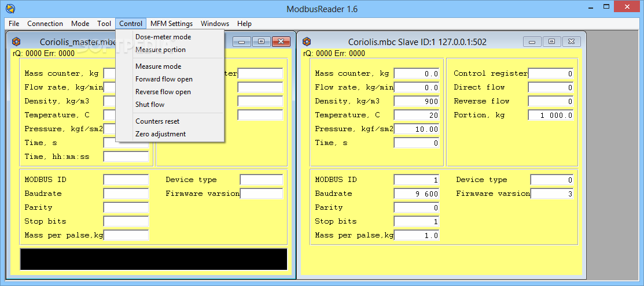Screen dimensions: 644x286
Task: Open the File menu
Action: pos(13,23)
